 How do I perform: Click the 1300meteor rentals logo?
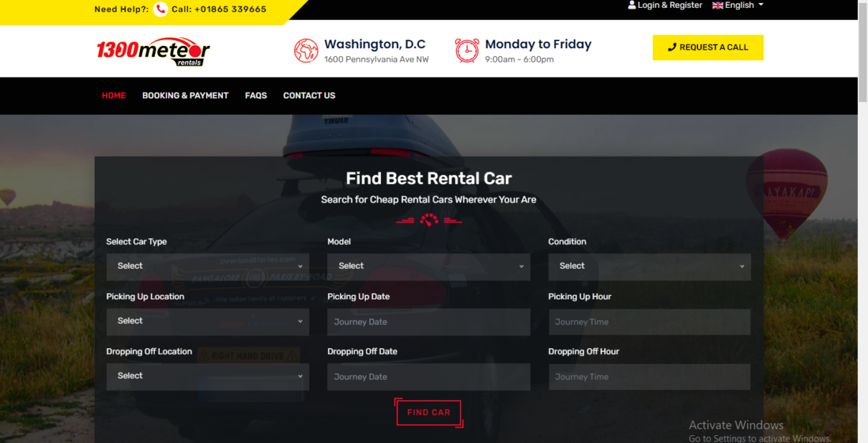(x=154, y=52)
